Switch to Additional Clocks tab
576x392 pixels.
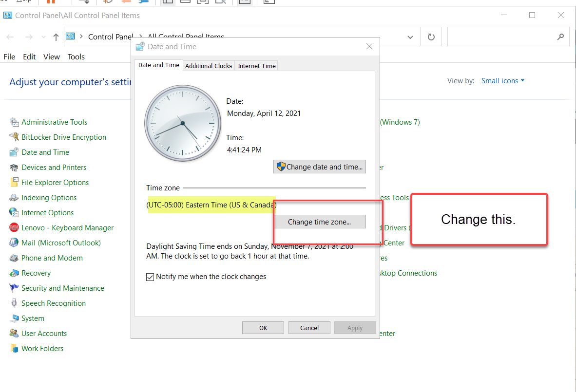click(x=209, y=66)
